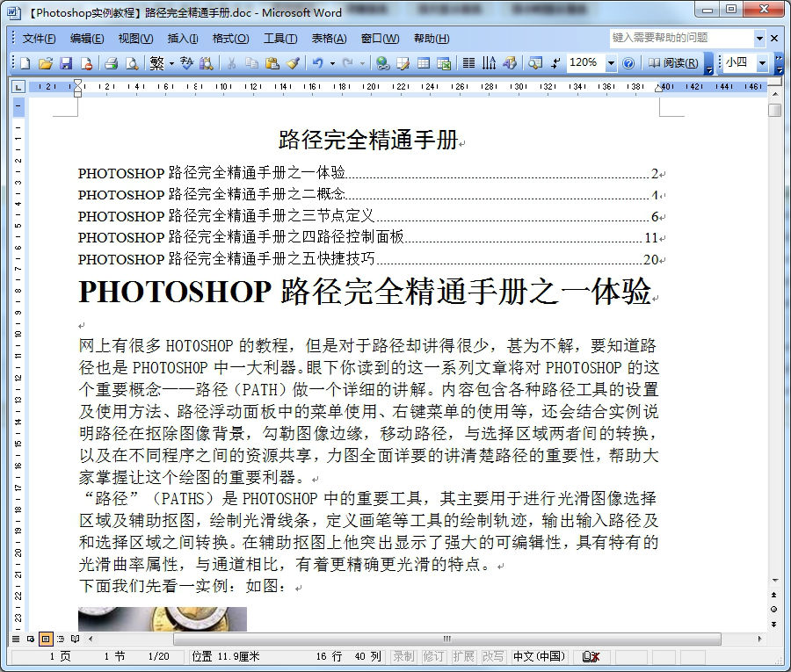Toggle 录制 macro recording indicator

(x=403, y=656)
